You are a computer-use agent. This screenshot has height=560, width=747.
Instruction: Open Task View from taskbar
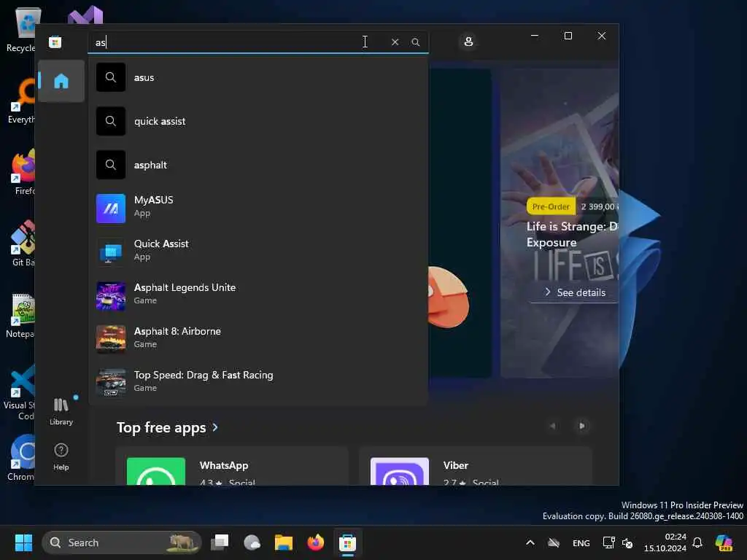(x=220, y=542)
